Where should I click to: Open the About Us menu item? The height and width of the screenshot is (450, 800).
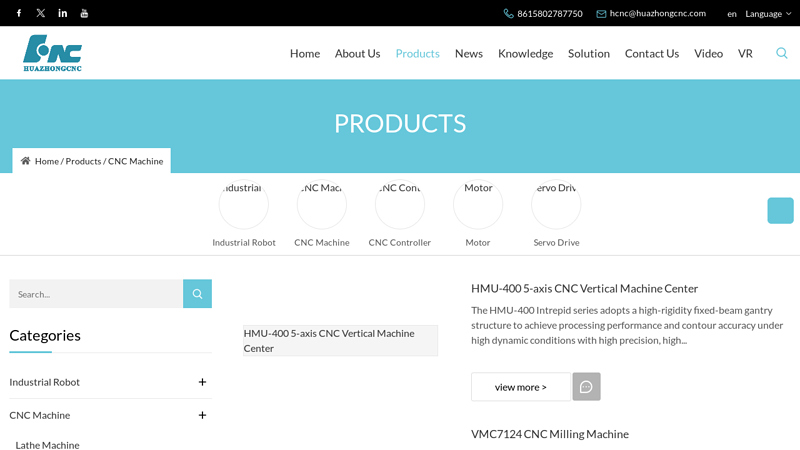coord(358,54)
